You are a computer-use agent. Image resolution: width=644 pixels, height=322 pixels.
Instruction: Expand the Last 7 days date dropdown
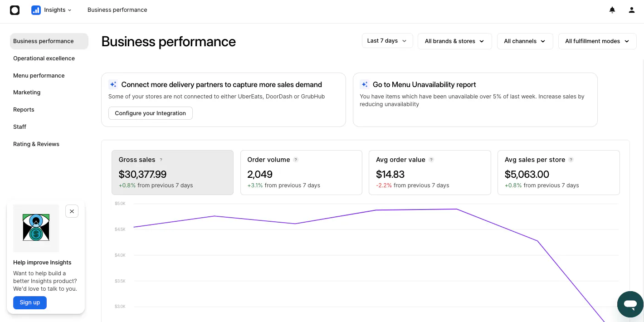387,41
